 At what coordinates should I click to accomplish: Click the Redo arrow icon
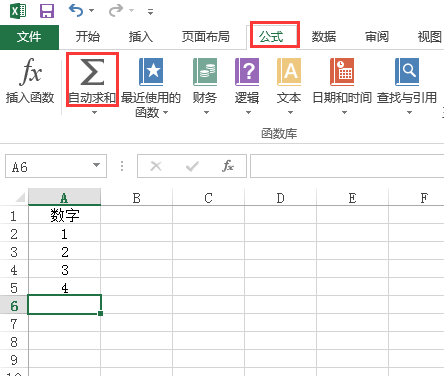coord(116,11)
